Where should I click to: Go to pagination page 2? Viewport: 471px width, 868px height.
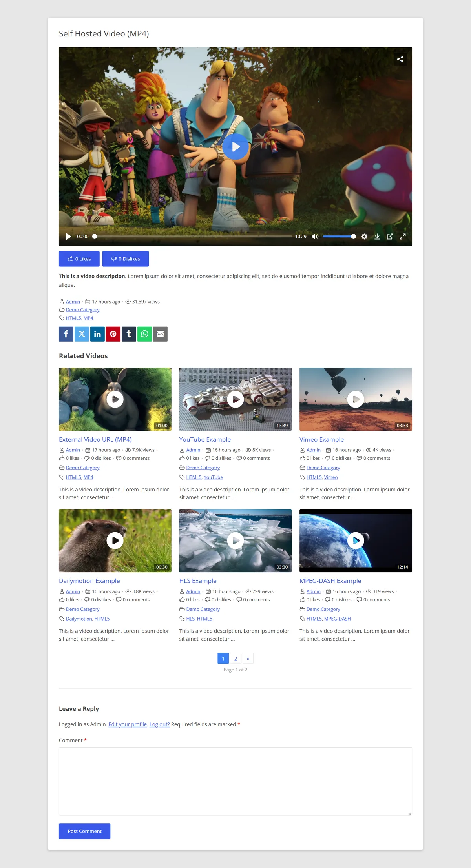coord(235,658)
